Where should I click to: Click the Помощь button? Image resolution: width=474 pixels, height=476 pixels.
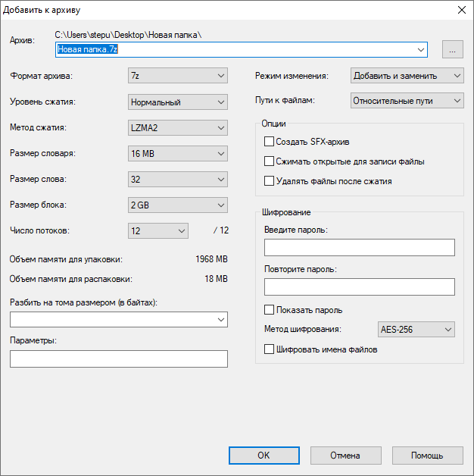[x=428, y=456]
